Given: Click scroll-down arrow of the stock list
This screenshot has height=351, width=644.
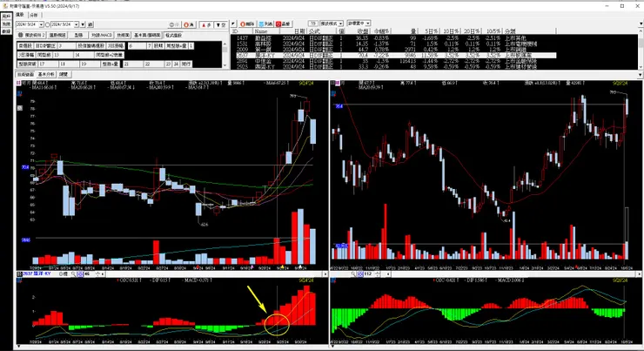Looking at the screenshot, I should coord(641,66).
